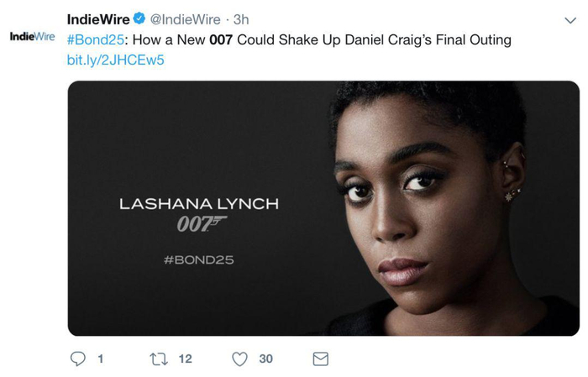
Task: Click the 3h tweet timestamp
Action: (x=240, y=19)
